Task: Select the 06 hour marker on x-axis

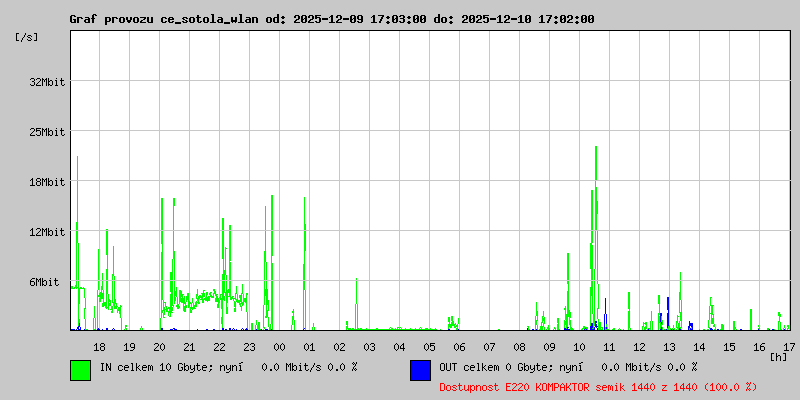Action: coord(459,346)
